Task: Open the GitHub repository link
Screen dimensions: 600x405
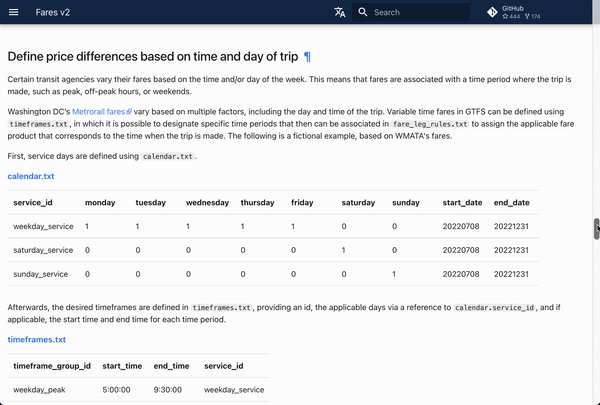Action: click(x=514, y=12)
